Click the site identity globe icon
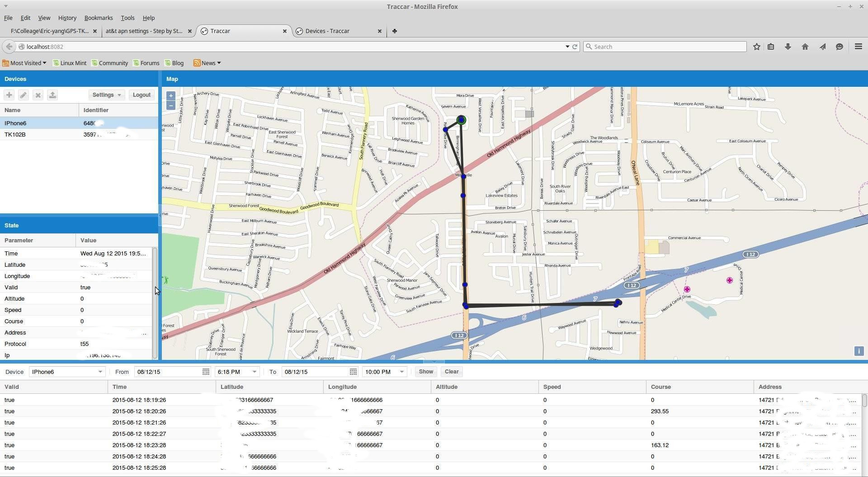This screenshot has height=477, width=868. (21, 47)
